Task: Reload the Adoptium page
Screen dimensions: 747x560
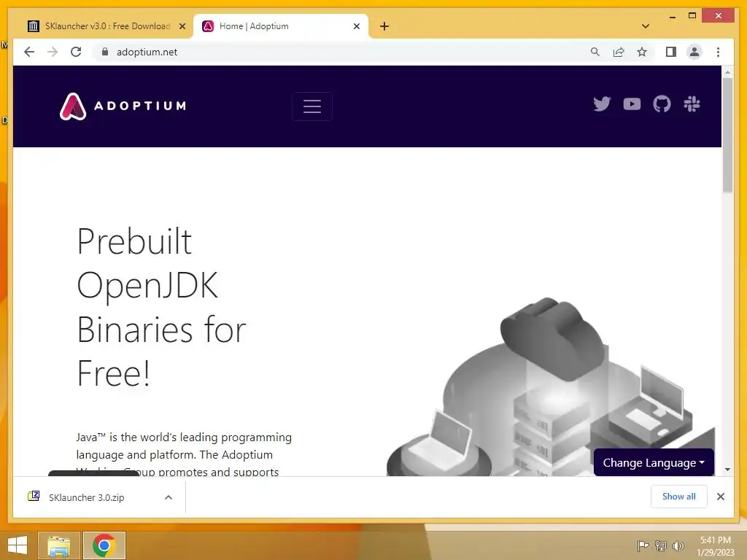Action: [x=76, y=52]
